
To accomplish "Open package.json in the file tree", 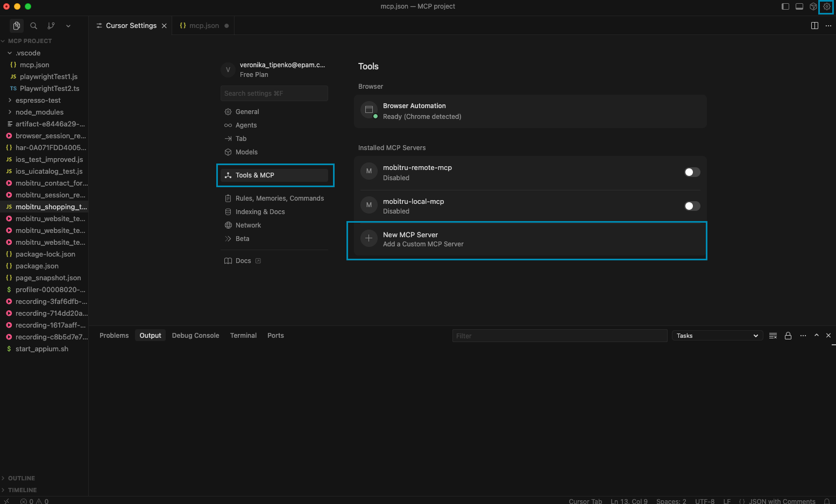I will (37, 266).
